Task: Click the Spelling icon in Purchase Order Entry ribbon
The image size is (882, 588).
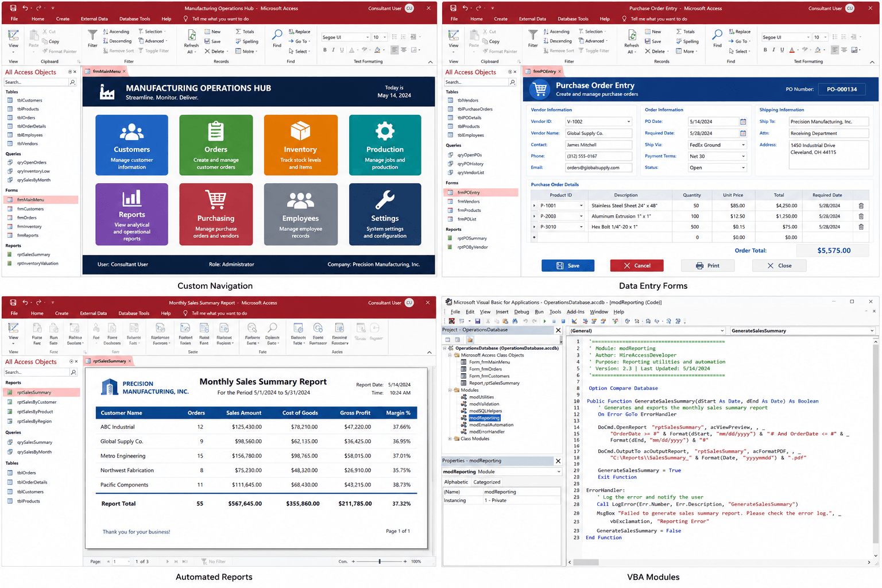Action: (x=679, y=41)
